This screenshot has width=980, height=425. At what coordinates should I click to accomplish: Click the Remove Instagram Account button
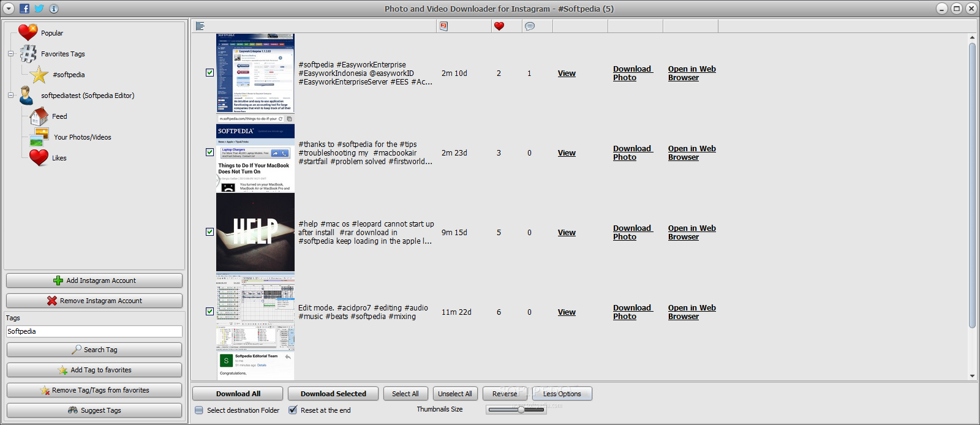pyautogui.click(x=94, y=301)
